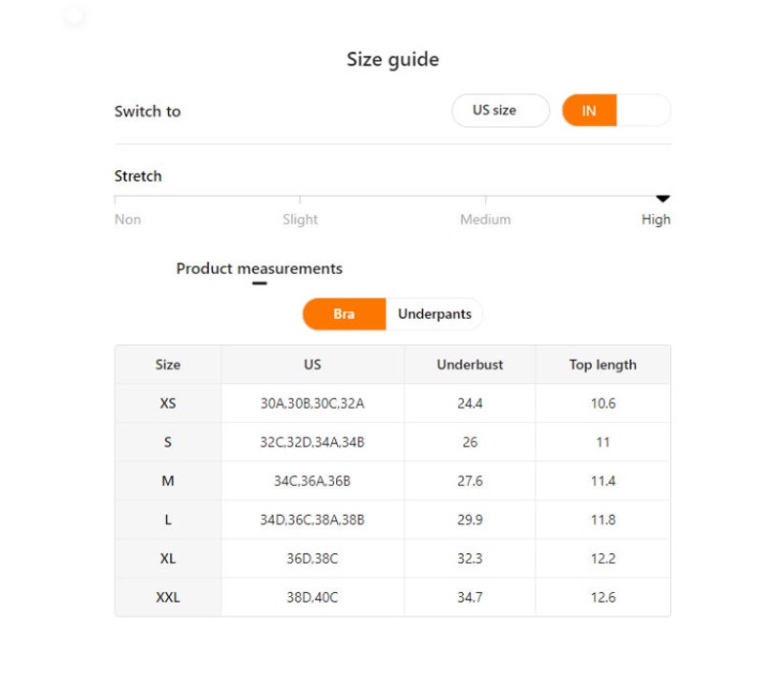Click the High stretch label

pyautogui.click(x=656, y=220)
